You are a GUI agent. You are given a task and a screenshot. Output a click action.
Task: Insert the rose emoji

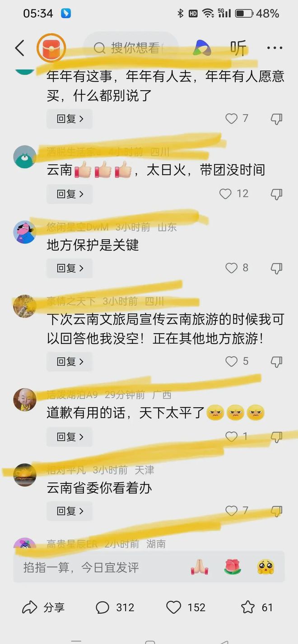point(233,567)
